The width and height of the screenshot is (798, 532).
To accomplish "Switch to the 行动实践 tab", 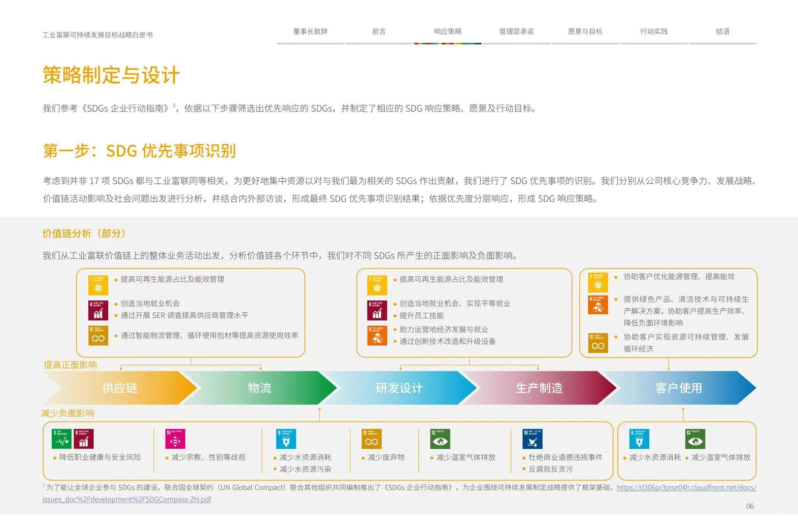I will click(x=654, y=32).
